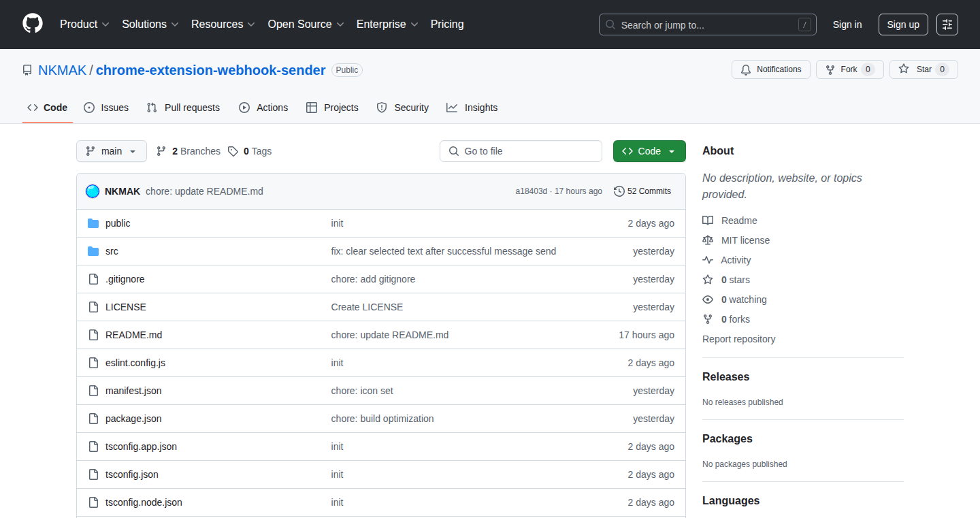Click Report repository link
The height and width of the screenshot is (518, 980).
[739, 339]
